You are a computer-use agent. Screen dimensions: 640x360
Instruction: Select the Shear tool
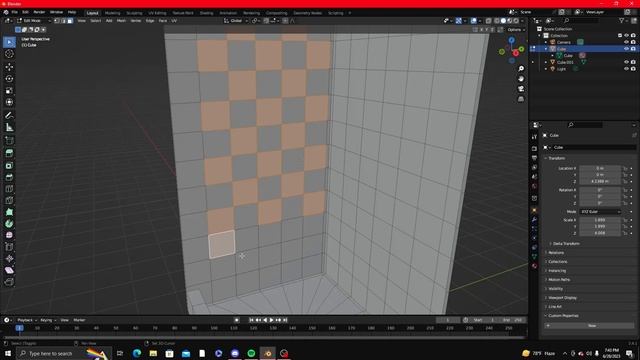9,270
